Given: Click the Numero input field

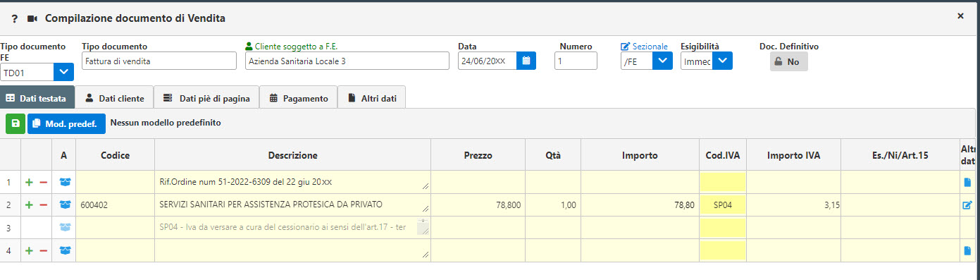Looking at the screenshot, I should pyautogui.click(x=576, y=61).
